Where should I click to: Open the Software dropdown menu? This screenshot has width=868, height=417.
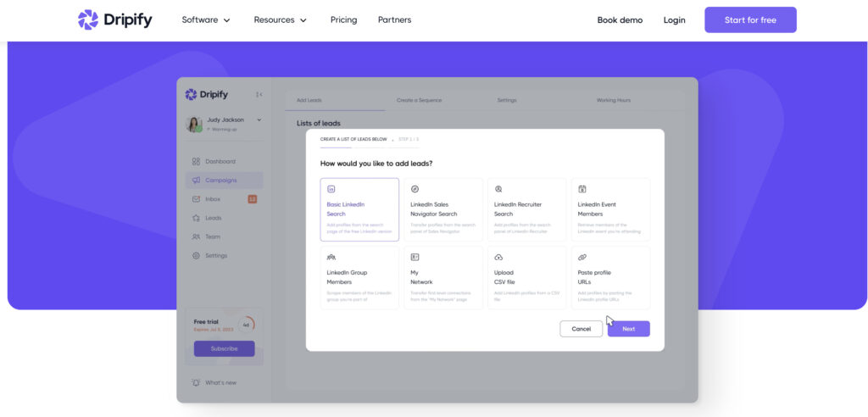tap(205, 20)
